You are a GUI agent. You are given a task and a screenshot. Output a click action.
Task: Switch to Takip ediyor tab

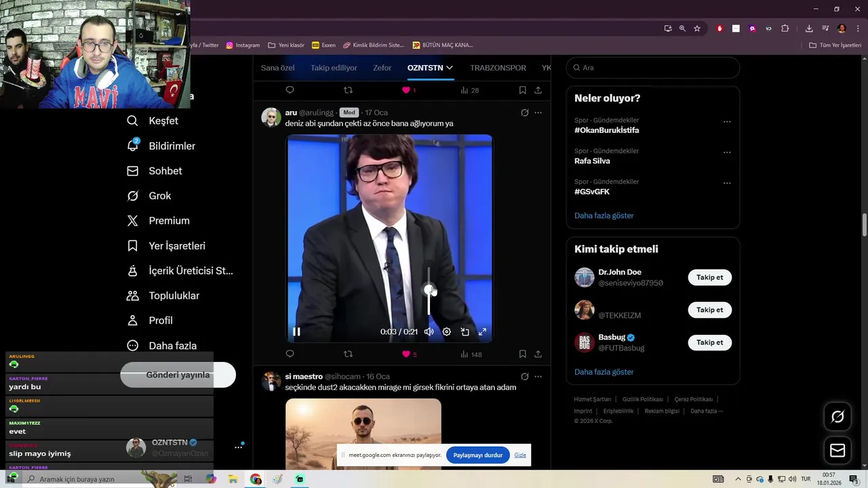334,68
